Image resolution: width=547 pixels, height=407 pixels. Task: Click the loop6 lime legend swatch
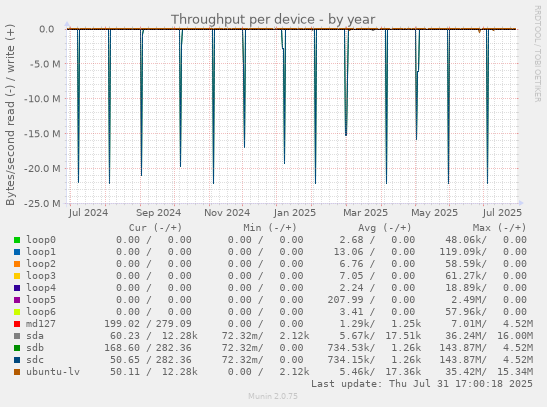pyautogui.click(x=17, y=312)
